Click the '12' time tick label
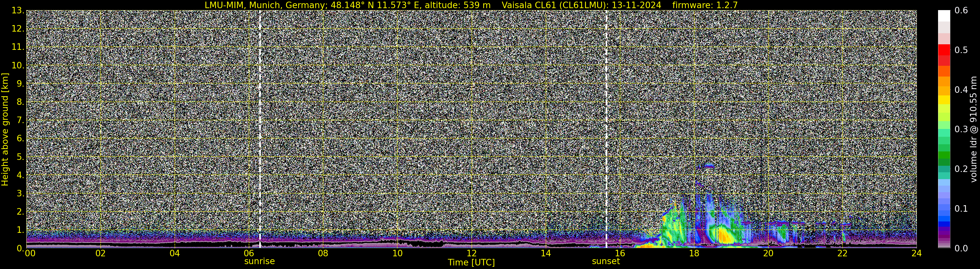Screen dimensions: 980x269 click(x=471, y=253)
